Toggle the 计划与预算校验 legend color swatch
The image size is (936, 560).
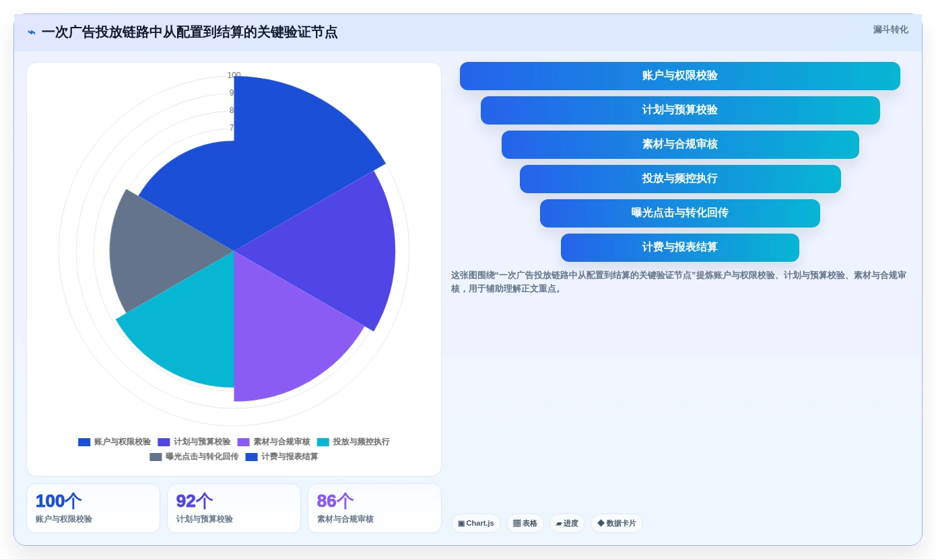pyautogui.click(x=164, y=442)
